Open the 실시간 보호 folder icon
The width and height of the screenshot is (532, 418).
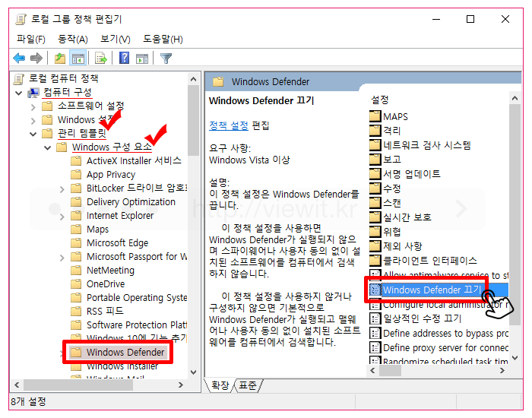375,217
